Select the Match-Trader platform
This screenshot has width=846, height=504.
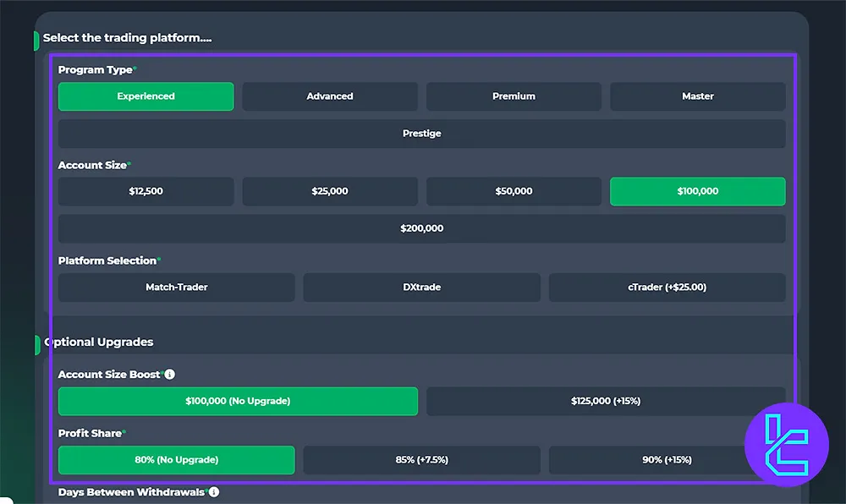point(176,287)
